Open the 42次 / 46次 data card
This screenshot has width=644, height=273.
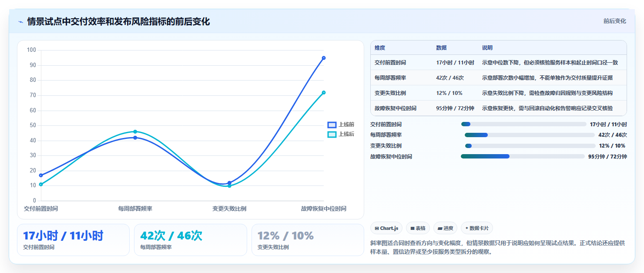tap(191, 240)
